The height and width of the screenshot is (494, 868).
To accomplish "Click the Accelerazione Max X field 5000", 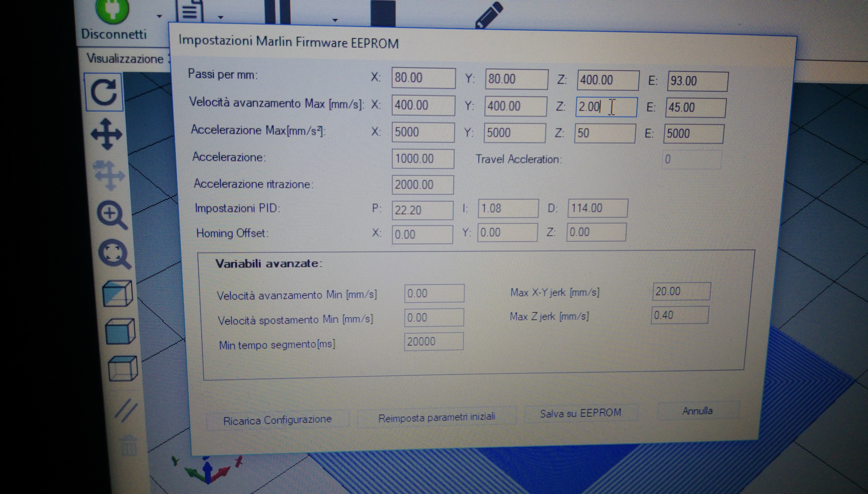I will coord(423,132).
